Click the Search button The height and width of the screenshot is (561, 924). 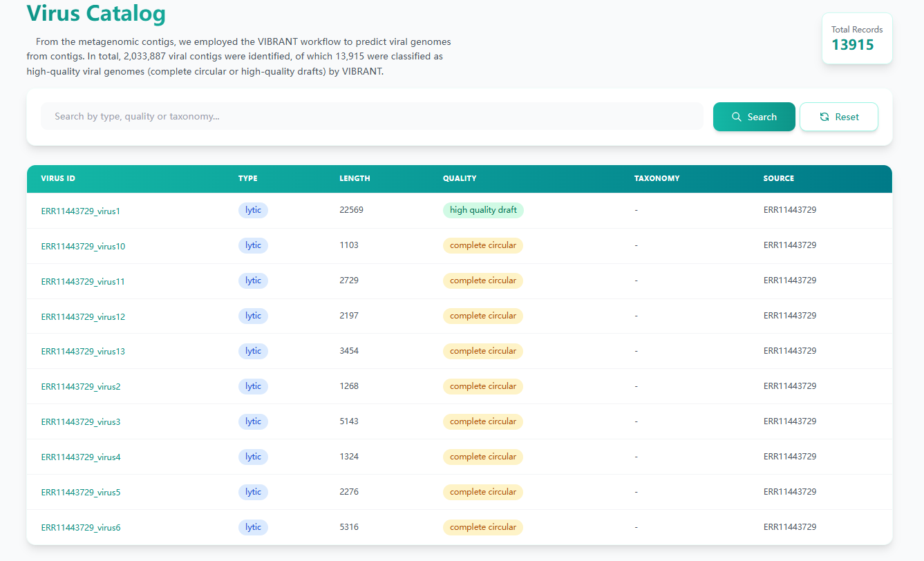(x=754, y=117)
